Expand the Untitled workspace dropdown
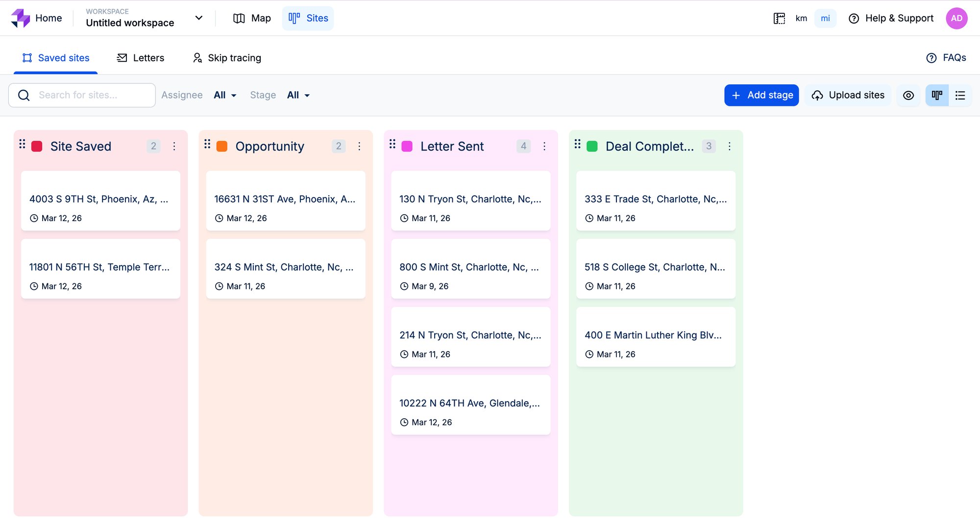 [198, 18]
